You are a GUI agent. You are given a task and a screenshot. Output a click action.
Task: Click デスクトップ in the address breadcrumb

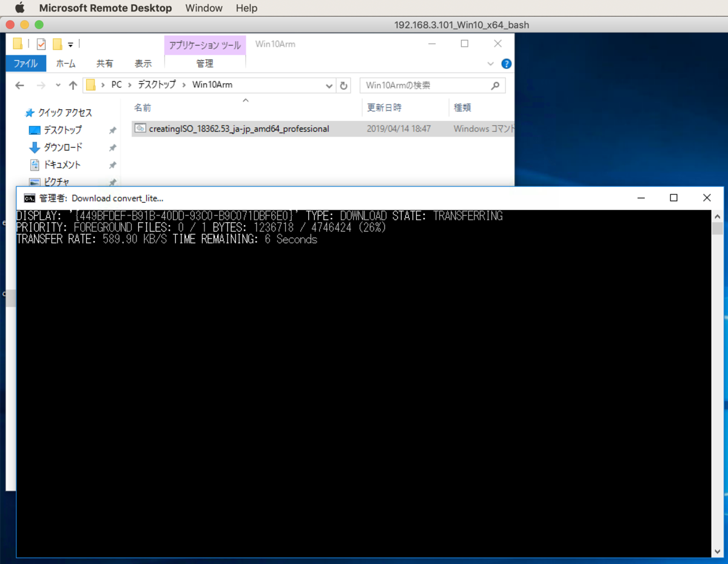point(157,85)
